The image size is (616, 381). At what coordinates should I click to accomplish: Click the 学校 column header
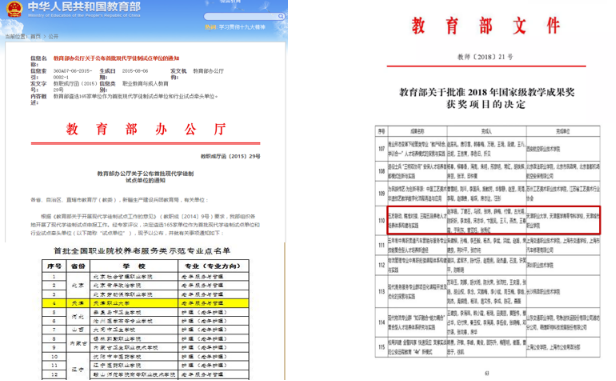coord(134,266)
